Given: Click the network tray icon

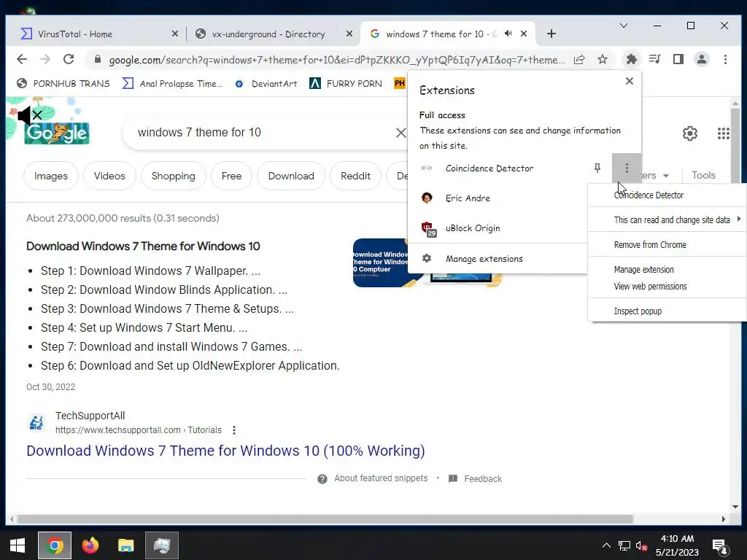Looking at the screenshot, I should pos(624,545).
